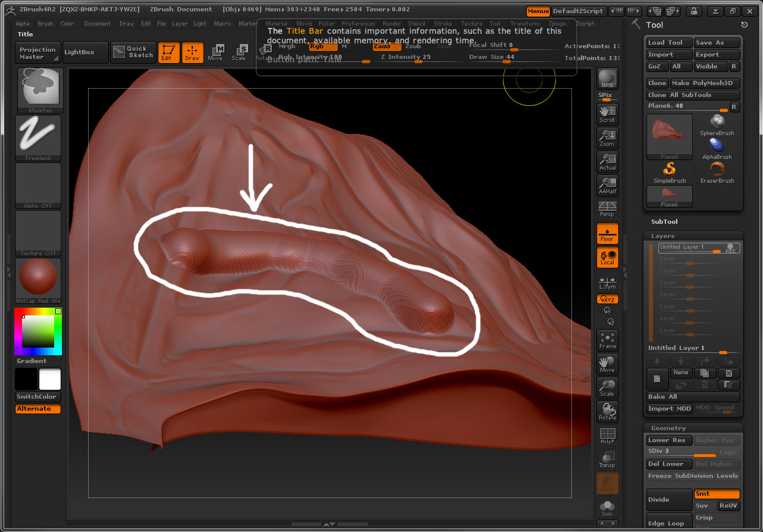Open the Document menu

(97, 24)
